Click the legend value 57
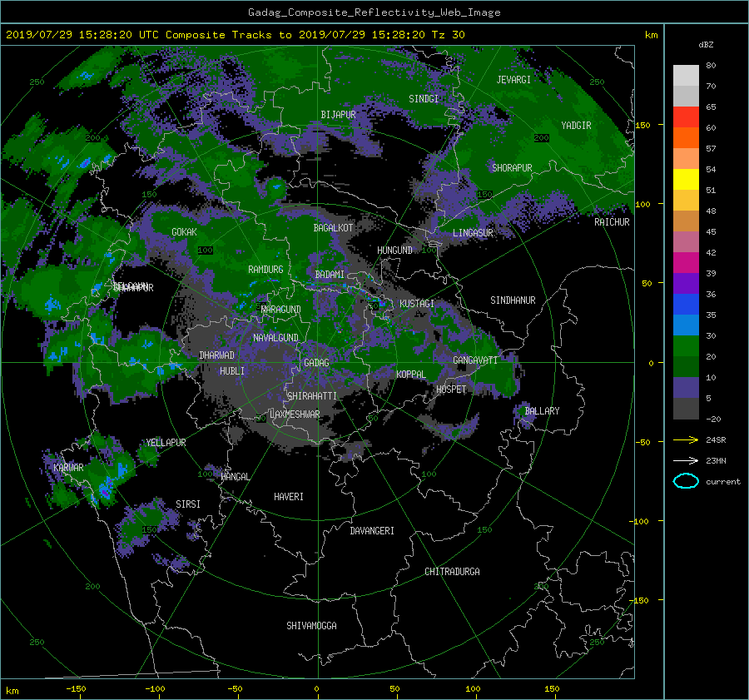Viewport: 749px width, 700px height. coord(711,149)
